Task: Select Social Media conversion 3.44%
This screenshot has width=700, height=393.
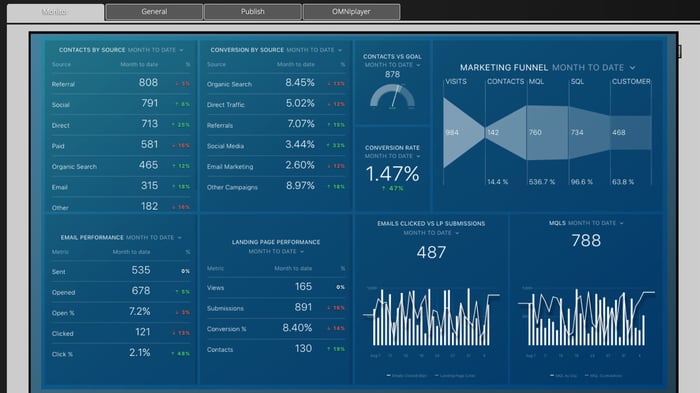Action: tap(300, 144)
